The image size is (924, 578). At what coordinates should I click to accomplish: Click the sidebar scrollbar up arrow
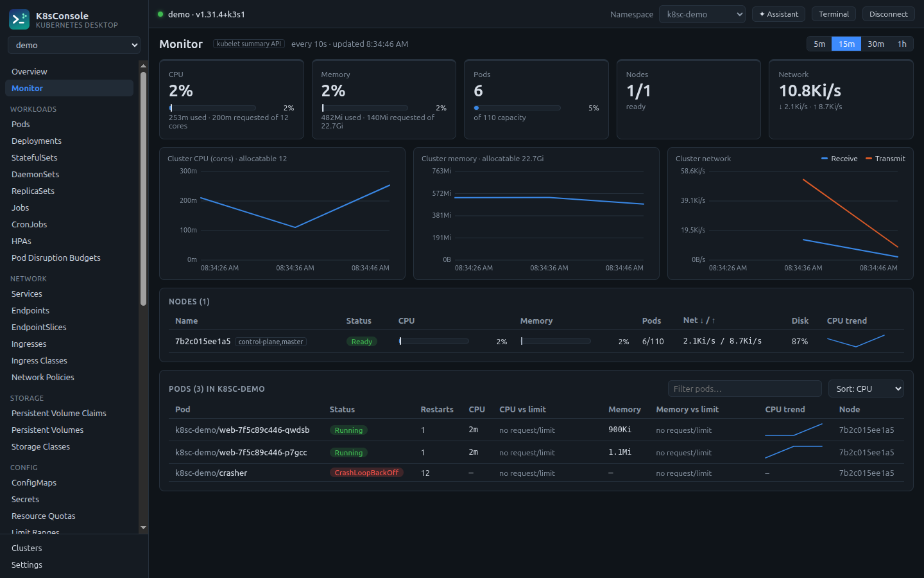[143, 65]
